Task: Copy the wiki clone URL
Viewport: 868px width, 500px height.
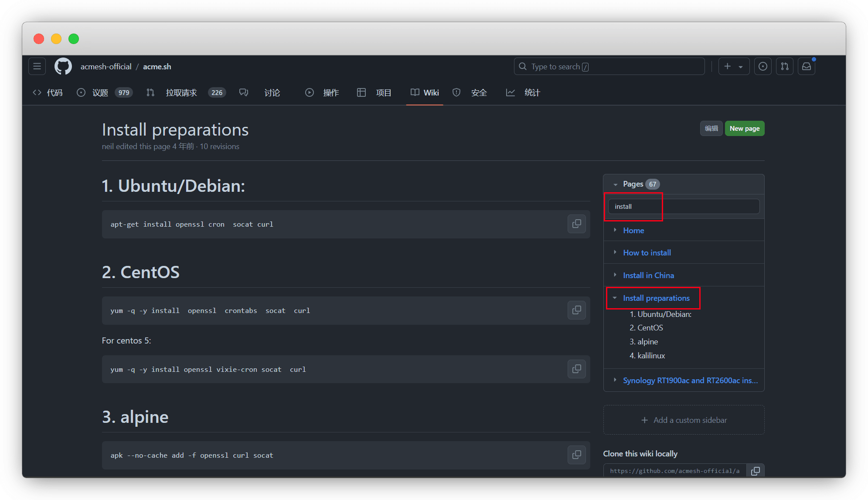Action: tap(756, 471)
